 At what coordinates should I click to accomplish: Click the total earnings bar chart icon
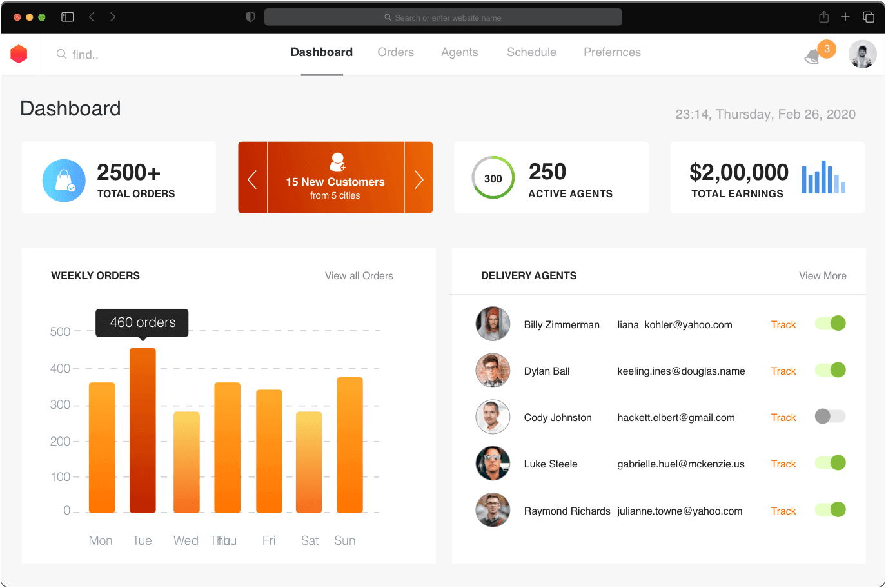[x=823, y=177]
